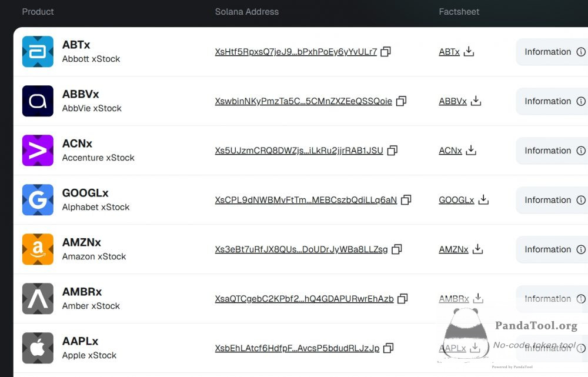Open the GOOGLx factsheet link

[x=456, y=200]
